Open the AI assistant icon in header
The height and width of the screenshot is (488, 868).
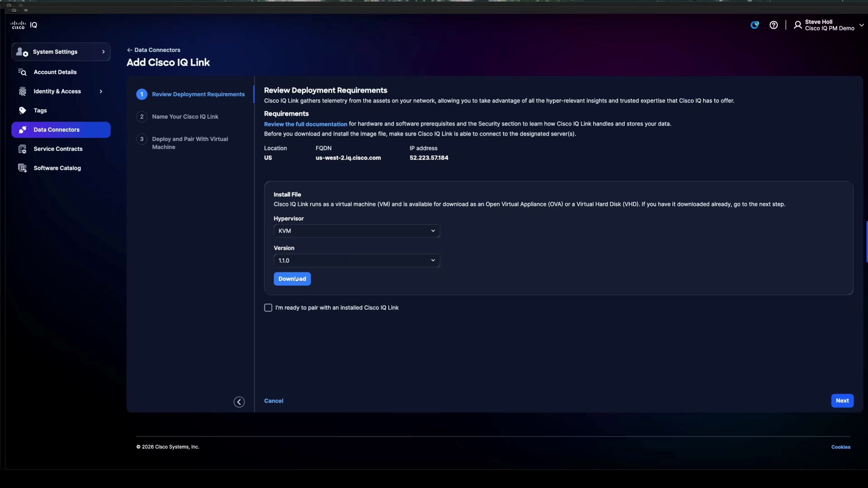coord(755,25)
